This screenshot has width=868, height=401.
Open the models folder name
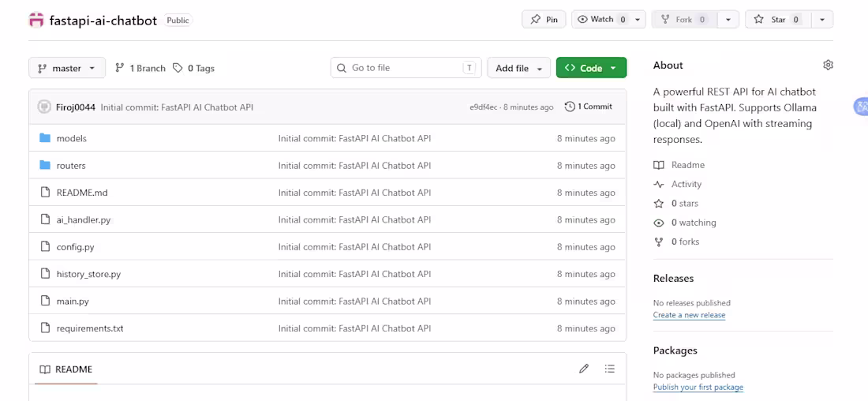[71, 138]
